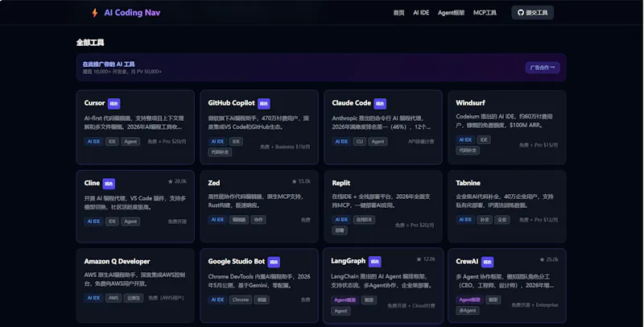The width and height of the screenshot is (644, 327).
Task: Open the LangGraph card title
Action: click(348, 261)
